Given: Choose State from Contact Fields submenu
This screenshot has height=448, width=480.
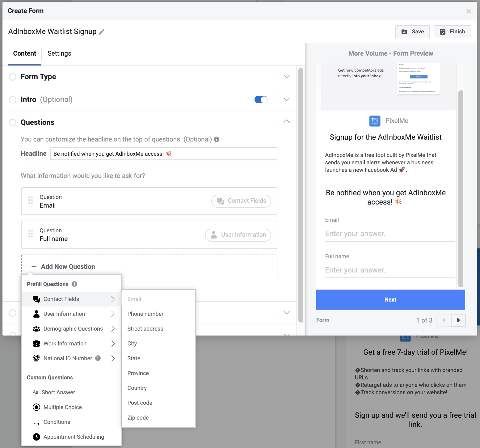Looking at the screenshot, I should (x=159, y=358).
